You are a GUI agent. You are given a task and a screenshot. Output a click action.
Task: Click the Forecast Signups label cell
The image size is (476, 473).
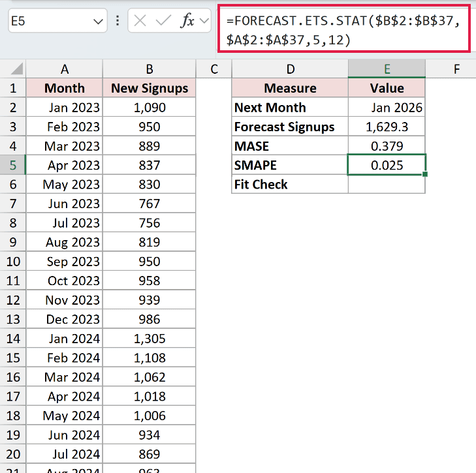(x=290, y=127)
